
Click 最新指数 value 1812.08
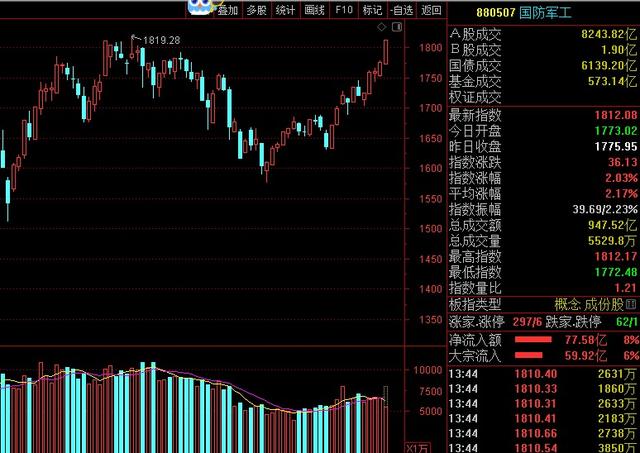pyautogui.click(x=616, y=115)
